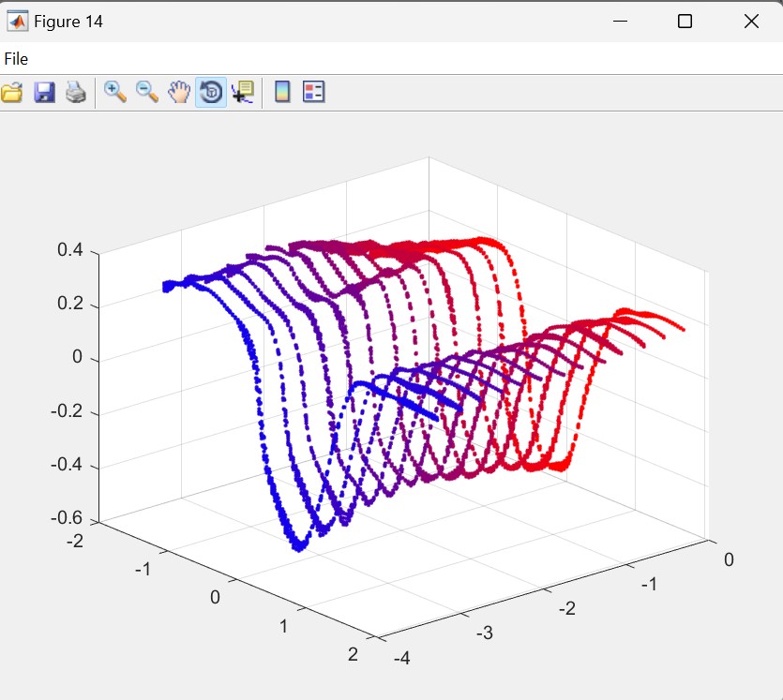The image size is (783, 700).
Task: Click the -4 tick label on the bottom axis
Action: pos(401,658)
